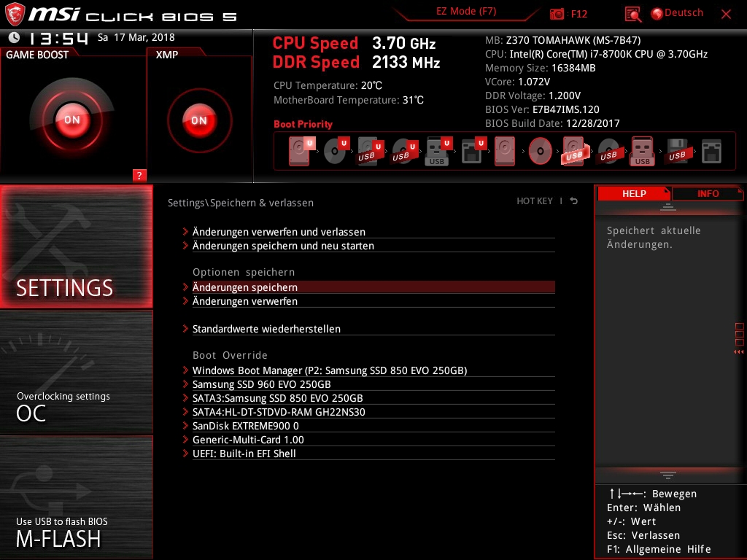Click the Settings\Speichern & verlassen breadcrumb

coord(241,203)
